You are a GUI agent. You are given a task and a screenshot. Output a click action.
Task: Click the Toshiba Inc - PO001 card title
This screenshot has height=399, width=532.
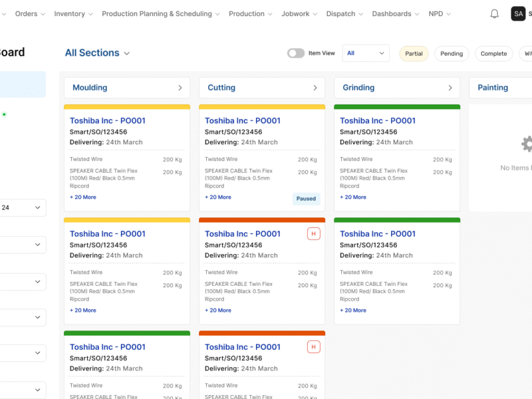pyautogui.click(x=107, y=120)
